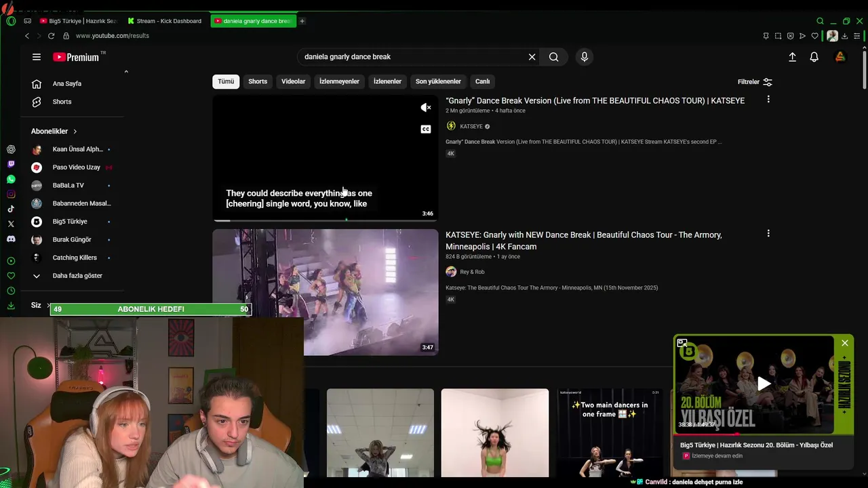This screenshot has width=868, height=488.
Task: Click the browser snapshot tool icon
Action: [778, 36]
